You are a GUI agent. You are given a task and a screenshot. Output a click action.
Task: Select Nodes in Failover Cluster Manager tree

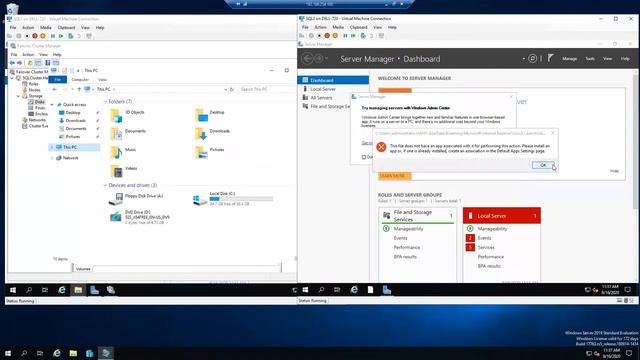tap(34, 90)
